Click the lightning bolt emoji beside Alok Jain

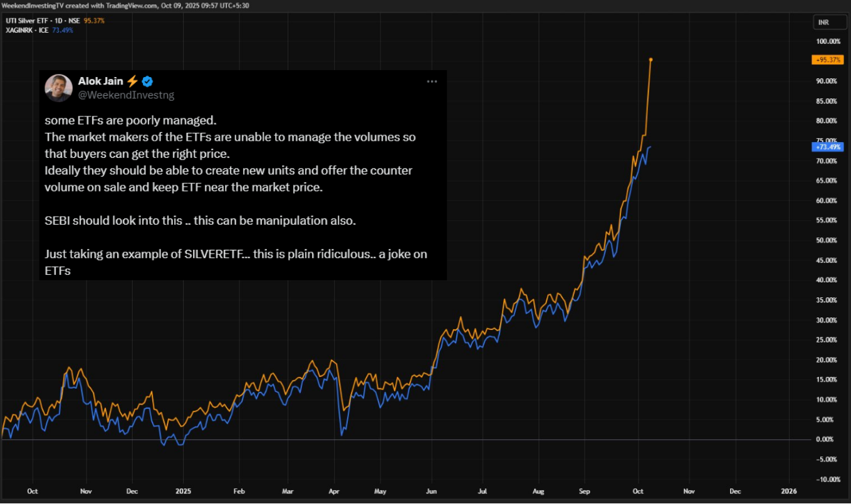click(x=132, y=81)
